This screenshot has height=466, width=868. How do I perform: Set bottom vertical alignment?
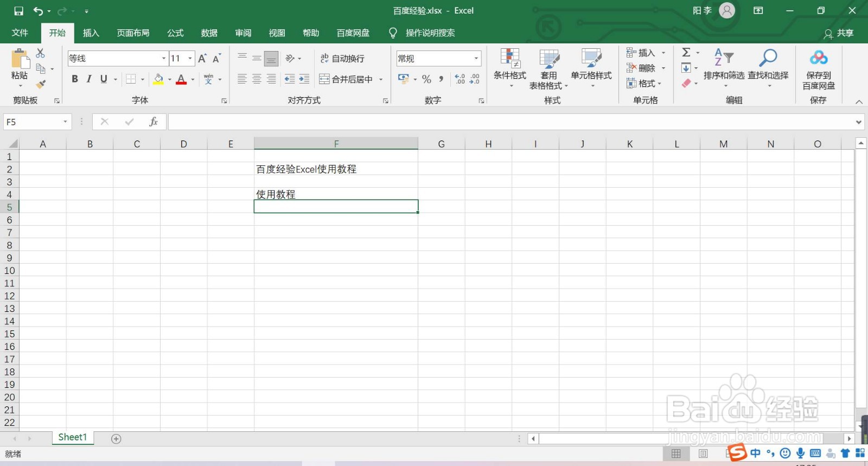coord(271,58)
